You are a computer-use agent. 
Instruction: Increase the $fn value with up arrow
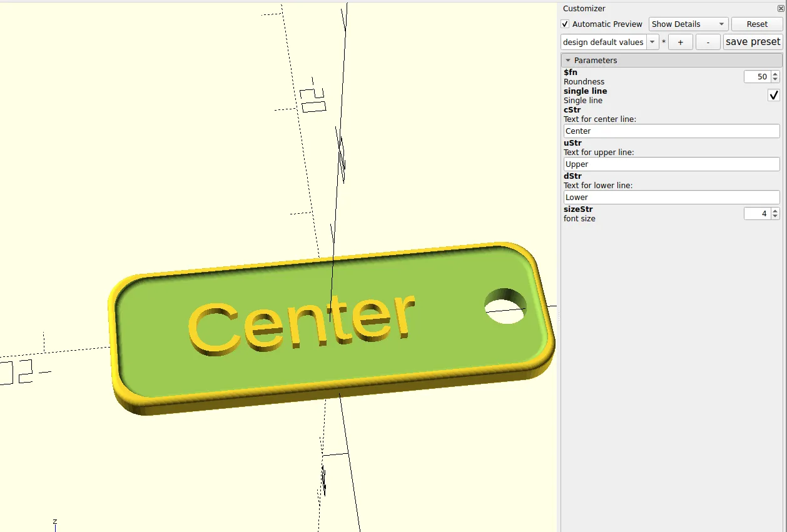[x=776, y=74]
